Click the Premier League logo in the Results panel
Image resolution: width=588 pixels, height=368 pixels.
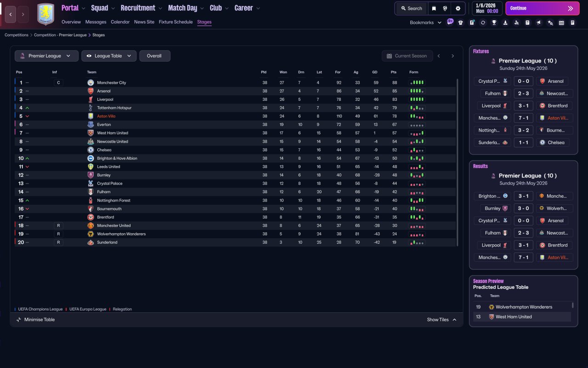(x=493, y=176)
